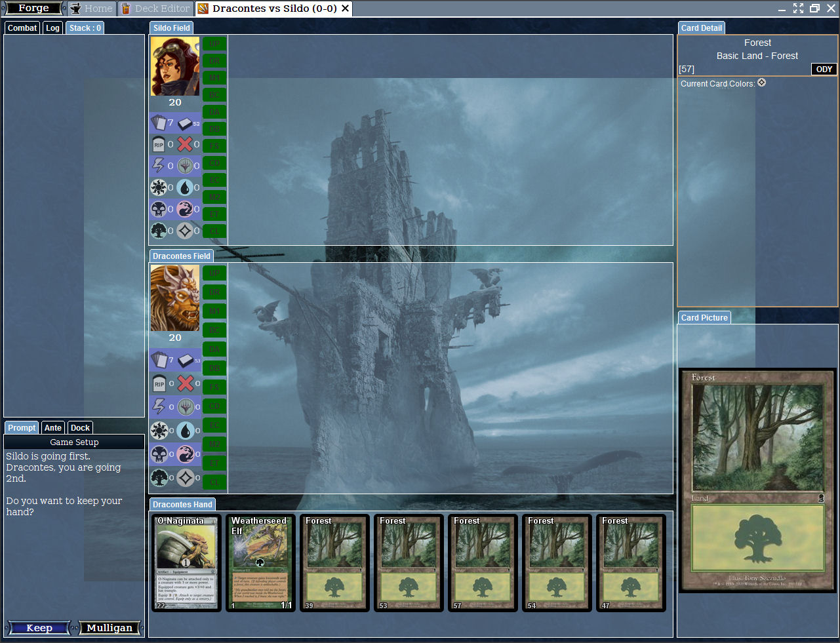Screen dimensions: 840x643
Task: Select the Forest card numbered 47
Action: pos(631,563)
